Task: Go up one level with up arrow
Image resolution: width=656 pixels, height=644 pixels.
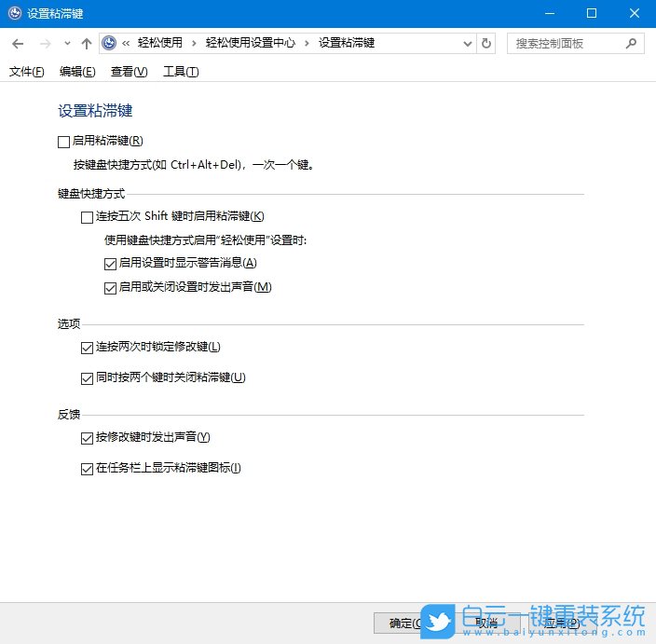Action: [x=87, y=44]
